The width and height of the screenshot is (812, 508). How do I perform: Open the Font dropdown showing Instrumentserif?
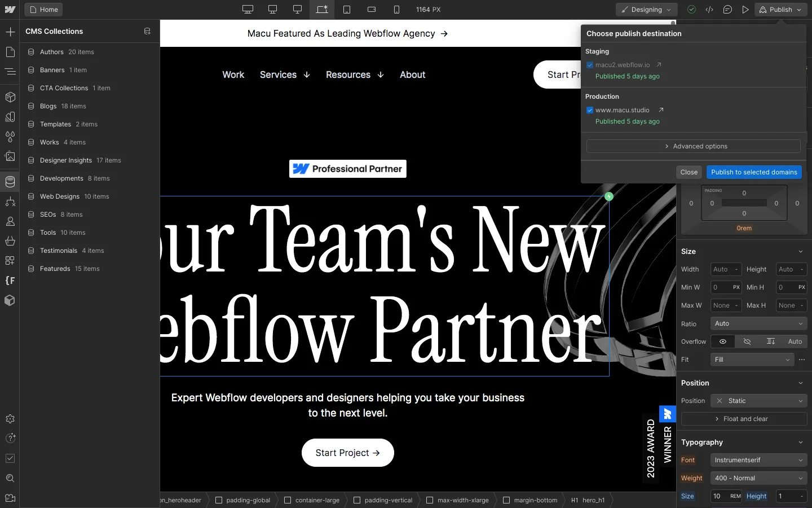pyautogui.click(x=758, y=460)
